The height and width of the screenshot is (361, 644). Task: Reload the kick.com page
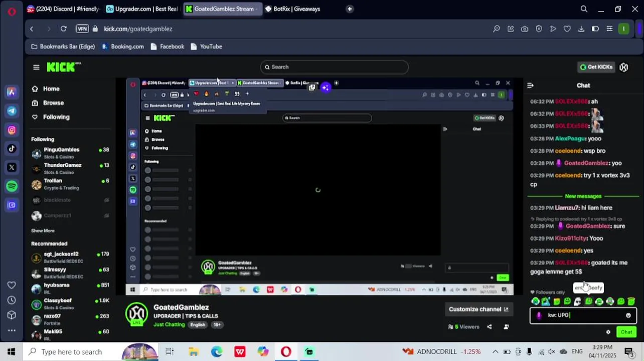coord(64,29)
